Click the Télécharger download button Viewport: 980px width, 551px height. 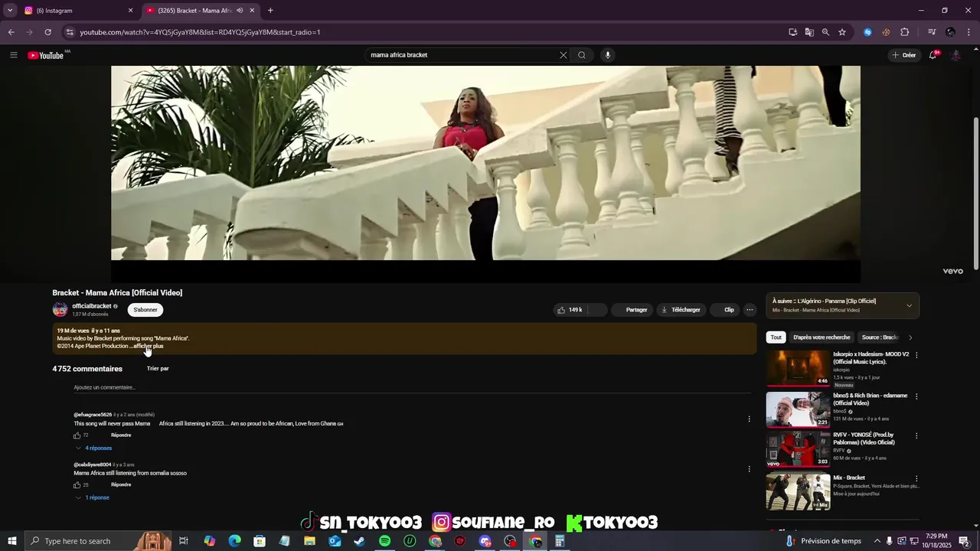(x=681, y=310)
